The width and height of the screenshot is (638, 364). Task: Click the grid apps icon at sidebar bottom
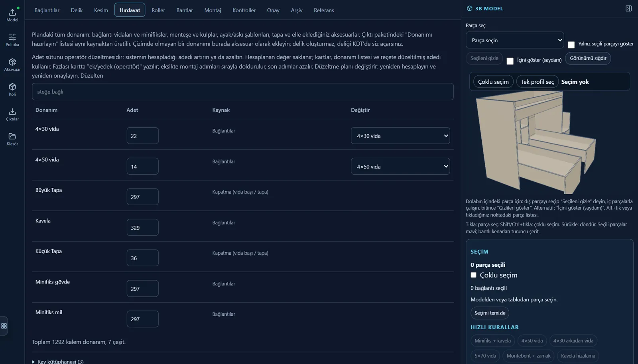click(x=4, y=326)
